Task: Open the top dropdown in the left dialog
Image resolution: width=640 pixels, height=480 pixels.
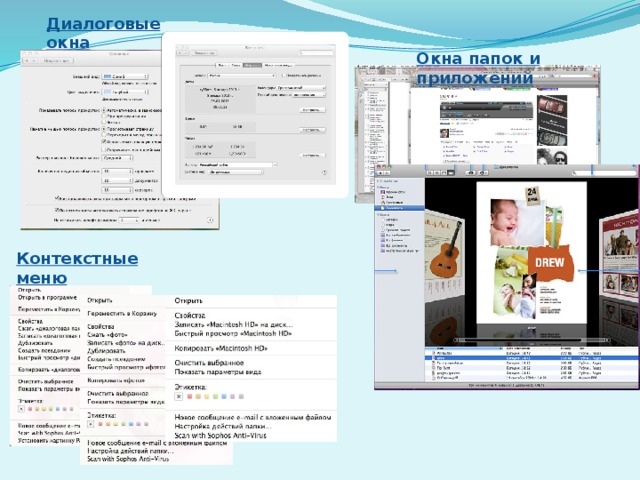Action: (125, 75)
